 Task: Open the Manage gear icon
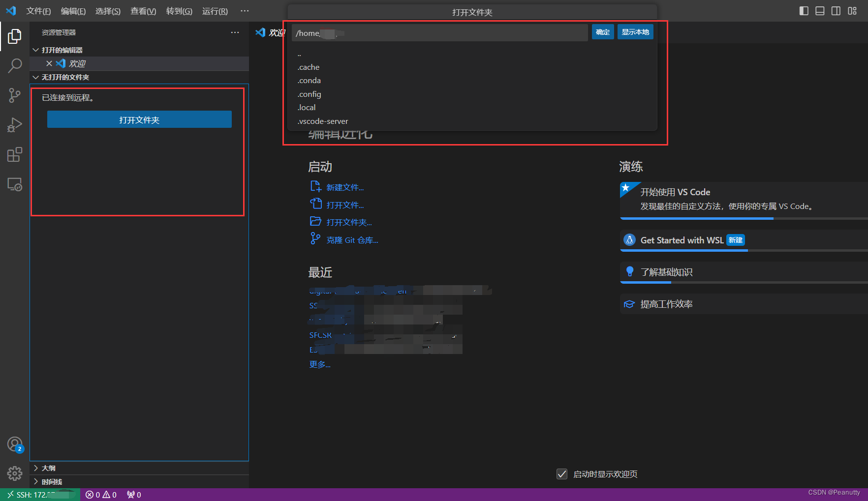[15, 473]
